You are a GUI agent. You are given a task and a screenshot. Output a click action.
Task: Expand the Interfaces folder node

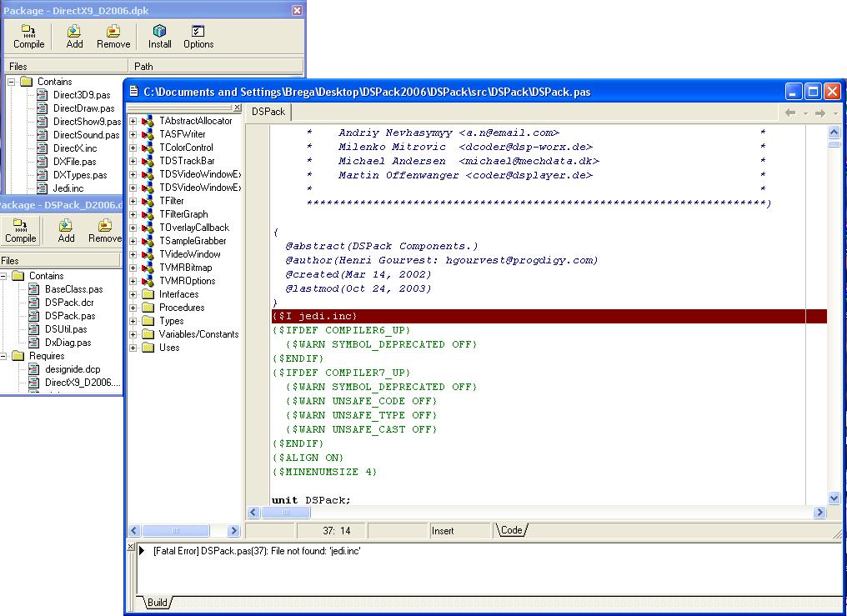coord(133,294)
